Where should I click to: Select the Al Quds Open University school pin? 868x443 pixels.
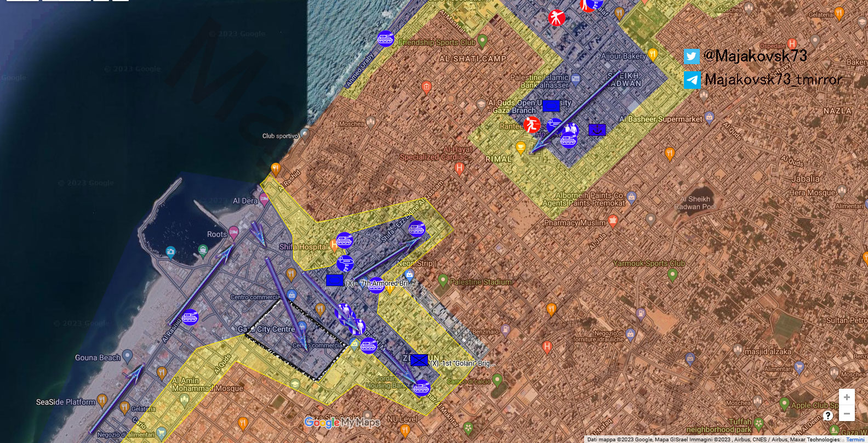[x=481, y=104]
